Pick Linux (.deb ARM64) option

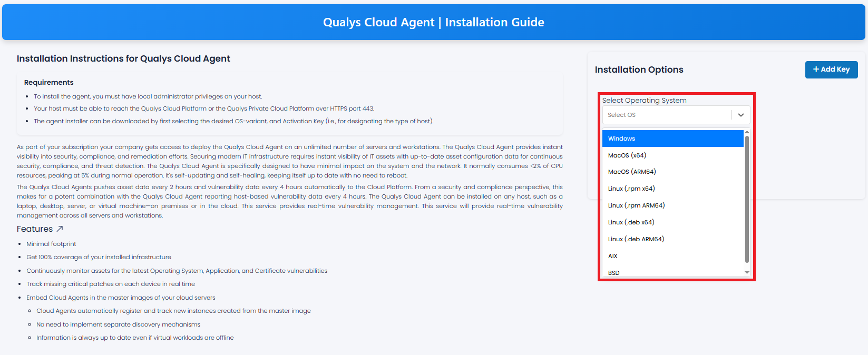click(x=673, y=239)
